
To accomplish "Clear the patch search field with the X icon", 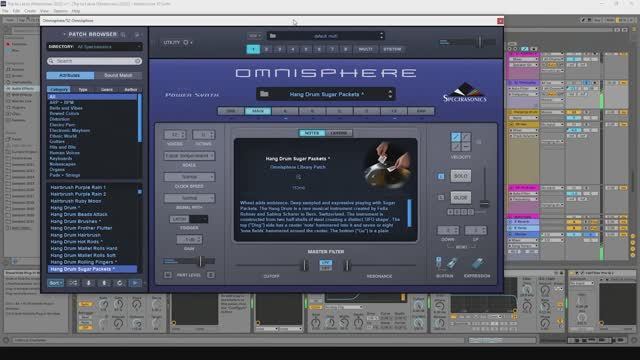I will pos(138,61).
